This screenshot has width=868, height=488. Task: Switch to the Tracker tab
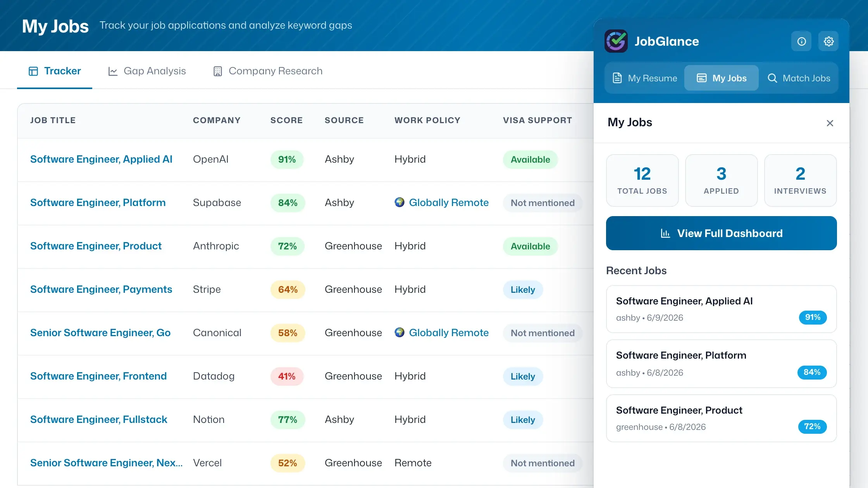55,71
